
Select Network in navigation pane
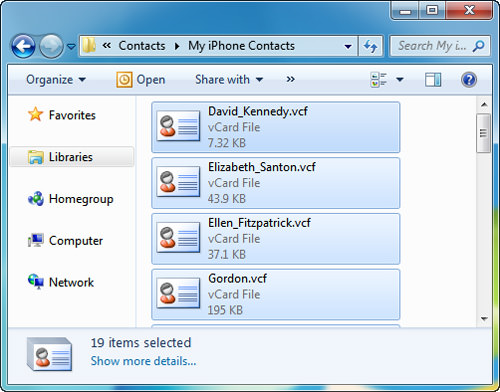pyautogui.click(x=71, y=282)
